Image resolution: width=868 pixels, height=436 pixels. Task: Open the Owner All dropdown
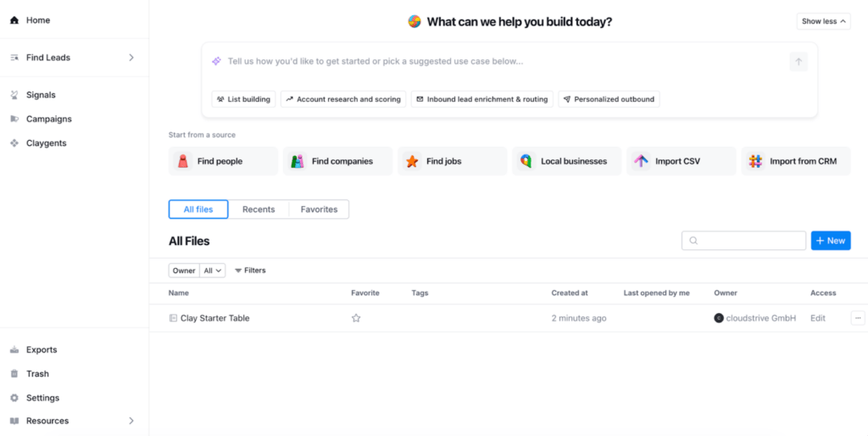click(x=213, y=271)
